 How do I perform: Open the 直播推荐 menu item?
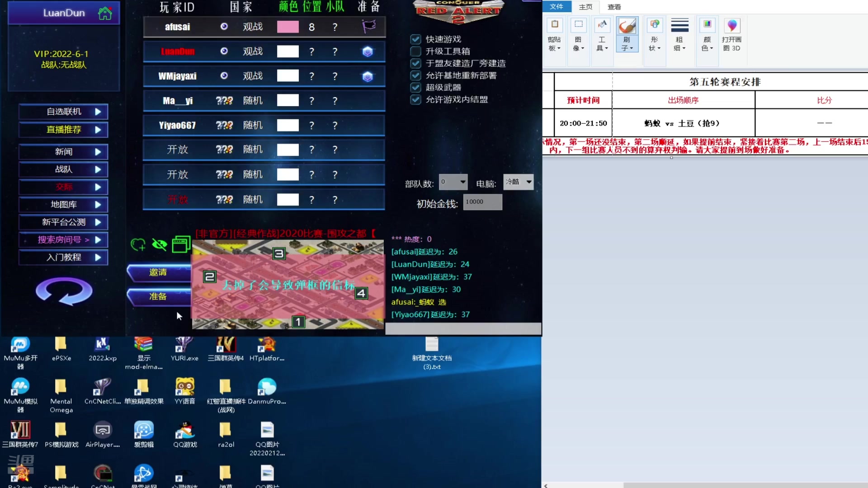pyautogui.click(x=64, y=130)
